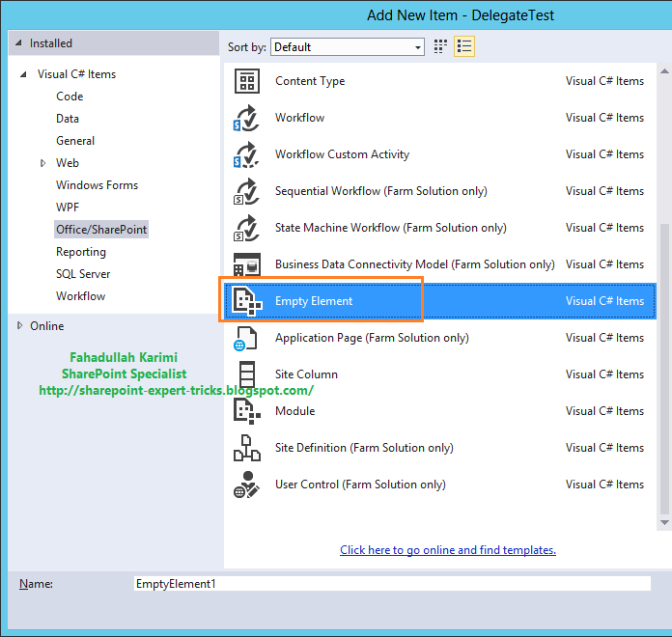Select the Data category
The height and width of the screenshot is (637, 672).
68,119
